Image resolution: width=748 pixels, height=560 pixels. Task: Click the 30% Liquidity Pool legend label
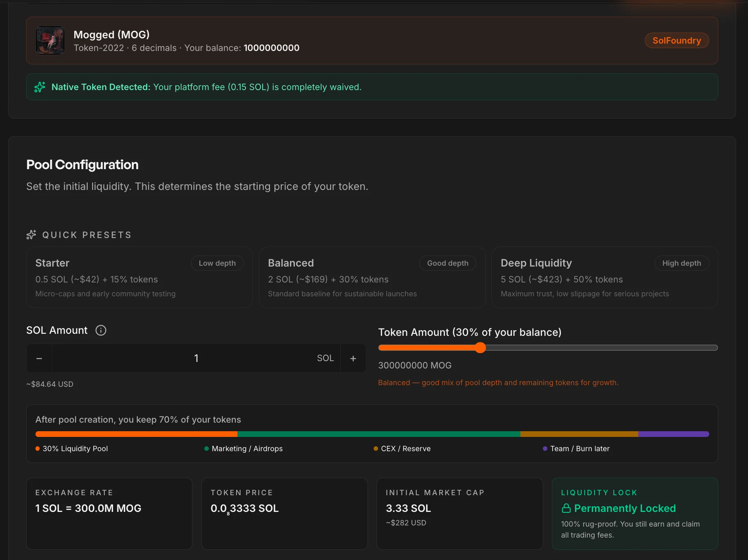(x=75, y=448)
